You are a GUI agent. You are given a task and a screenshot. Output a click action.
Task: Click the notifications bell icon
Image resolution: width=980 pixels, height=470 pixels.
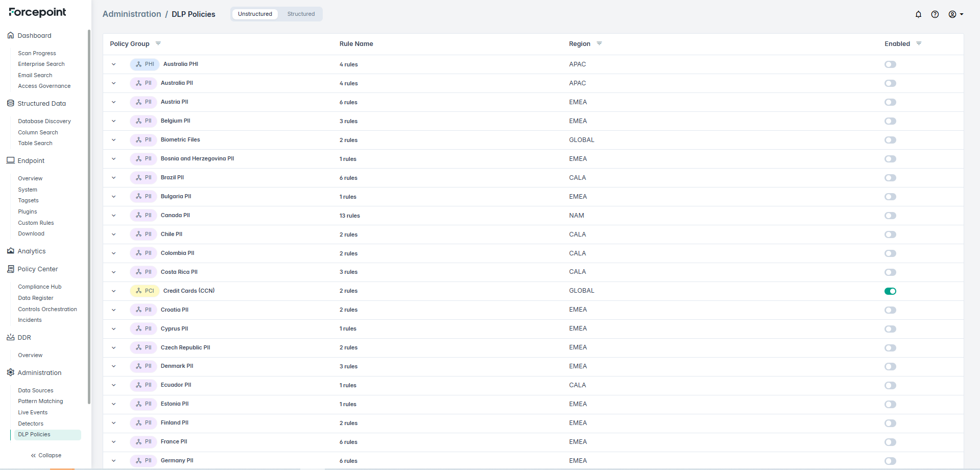tap(918, 14)
